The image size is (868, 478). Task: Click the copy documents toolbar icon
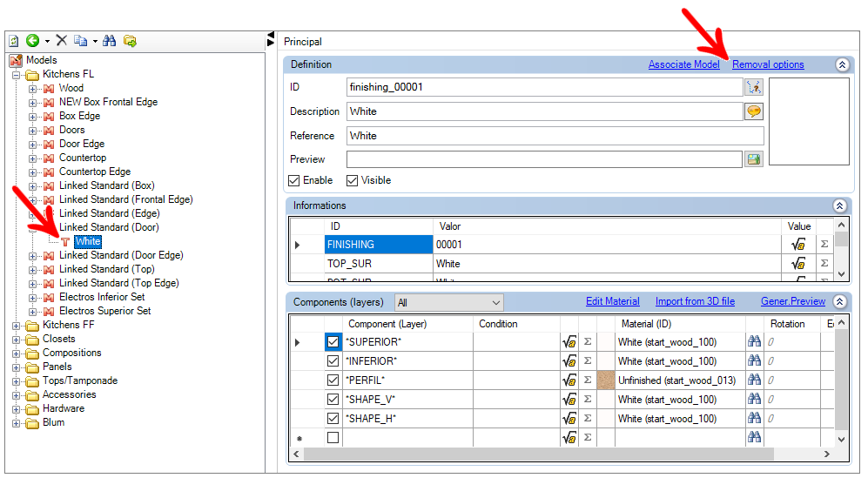tap(81, 40)
